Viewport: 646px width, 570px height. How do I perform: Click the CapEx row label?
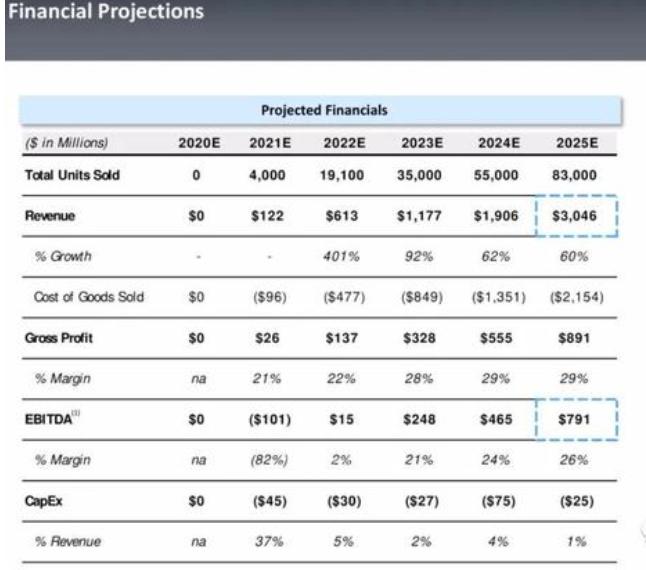(44, 501)
